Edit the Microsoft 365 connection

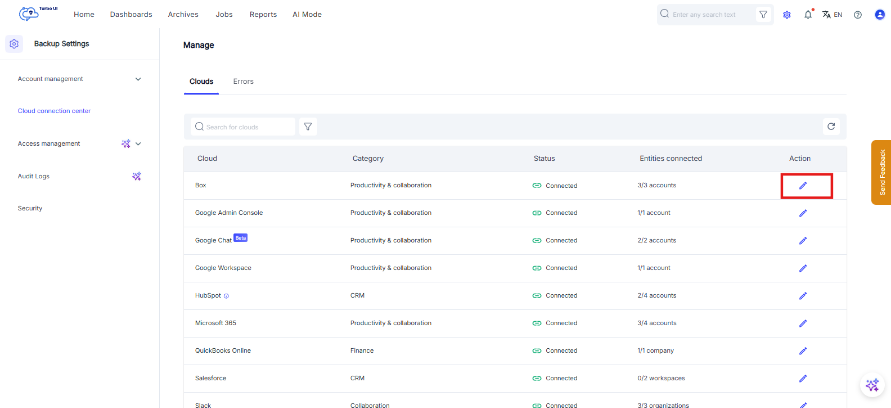click(803, 323)
